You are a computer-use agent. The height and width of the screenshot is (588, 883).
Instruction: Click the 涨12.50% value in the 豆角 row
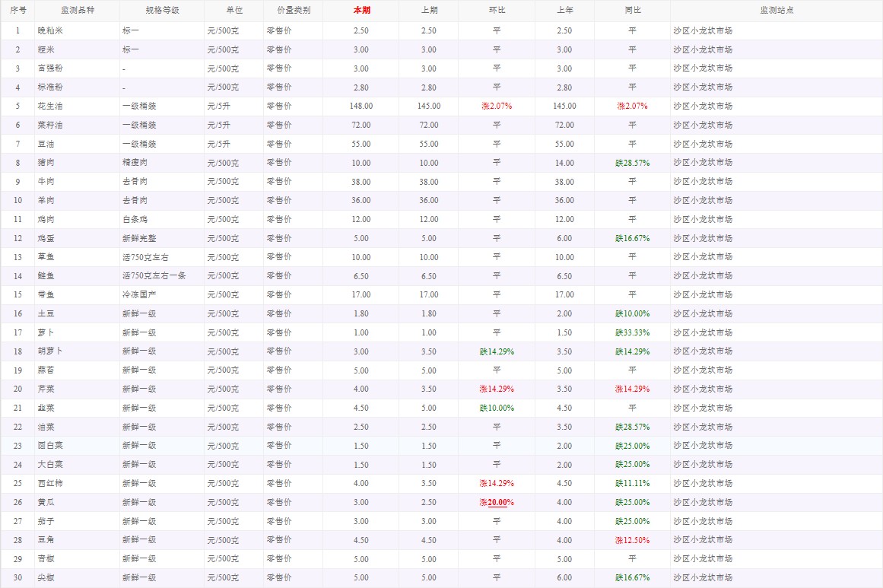tap(632, 540)
